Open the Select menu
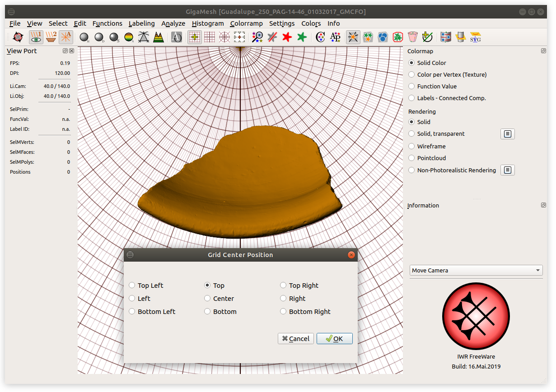Screen dimensions: 556x392 tap(58, 23)
